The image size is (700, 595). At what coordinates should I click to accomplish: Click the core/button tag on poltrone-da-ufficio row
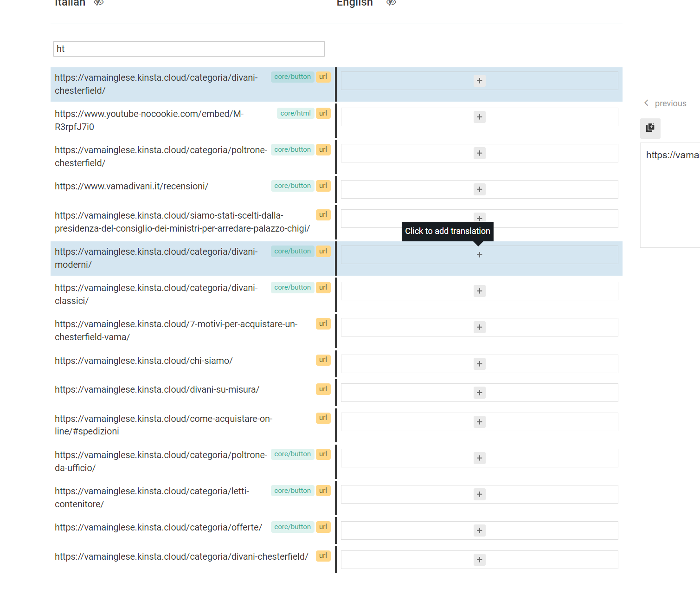(x=293, y=454)
